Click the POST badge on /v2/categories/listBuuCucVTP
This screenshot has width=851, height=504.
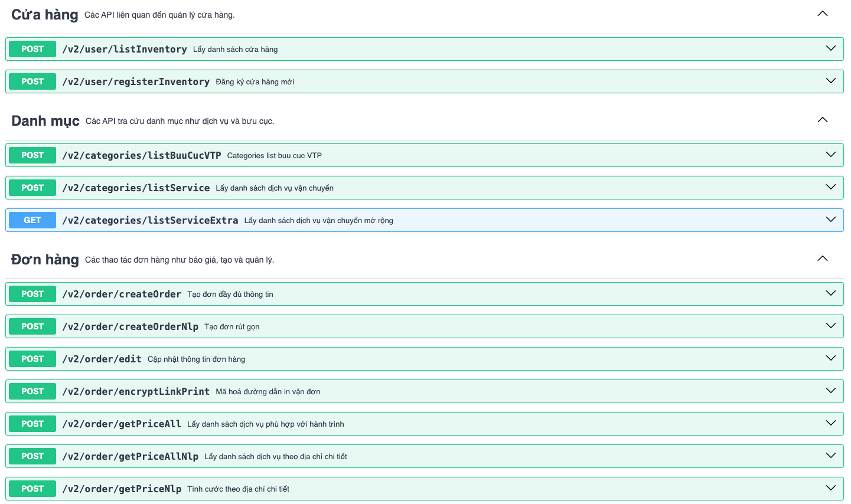pyautogui.click(x=32, y=155)
